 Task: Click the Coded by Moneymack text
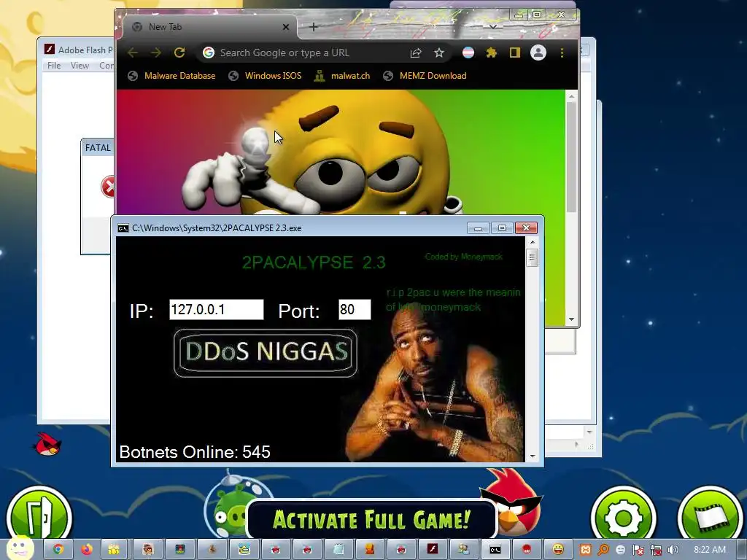[x=463, y=257]
